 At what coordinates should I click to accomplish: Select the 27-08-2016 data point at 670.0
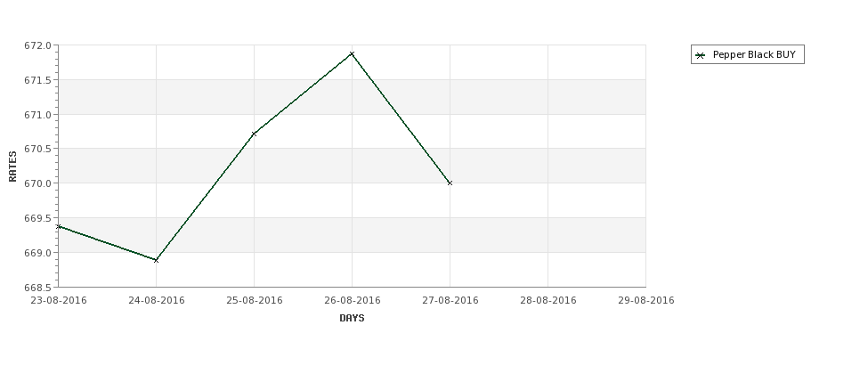pos(450,183)
